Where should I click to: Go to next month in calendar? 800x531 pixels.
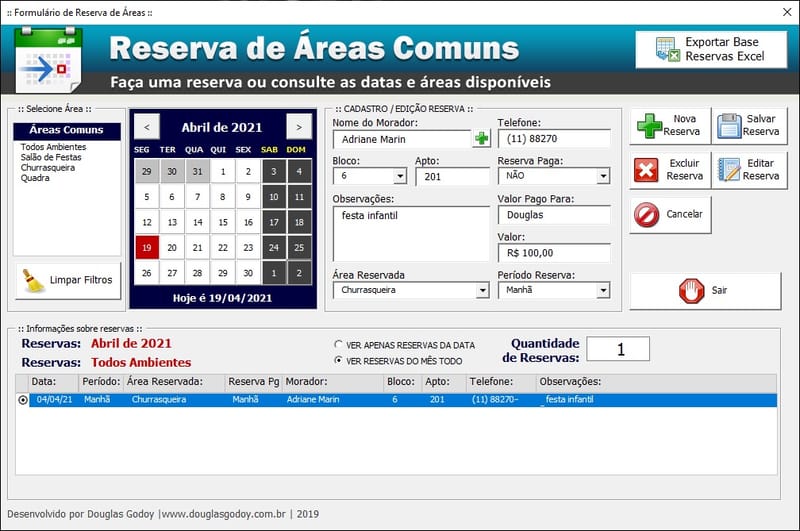(298, 127)
